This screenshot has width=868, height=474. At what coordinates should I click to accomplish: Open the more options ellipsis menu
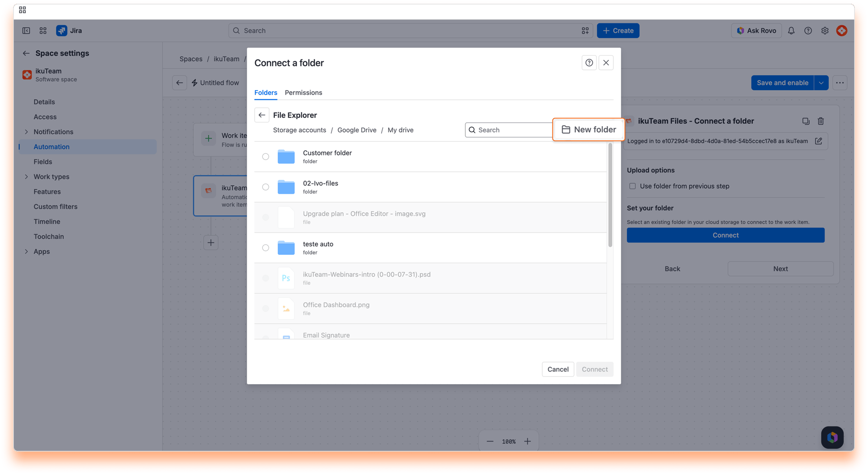840,83
